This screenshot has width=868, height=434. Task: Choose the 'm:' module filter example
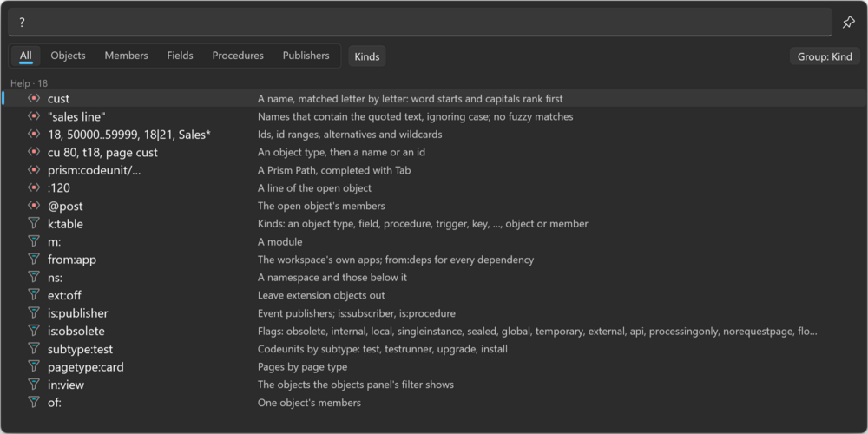[x=54, y=241]
